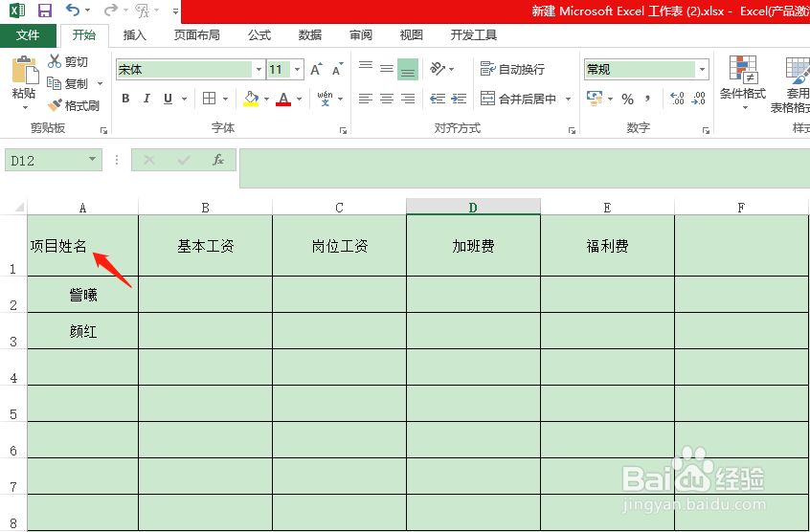The height and width of the screenshot is (532, 810).
Task: Switch to the 公式 (Formulas) tab
Action: pyautogui.click(x=259, y=35)
